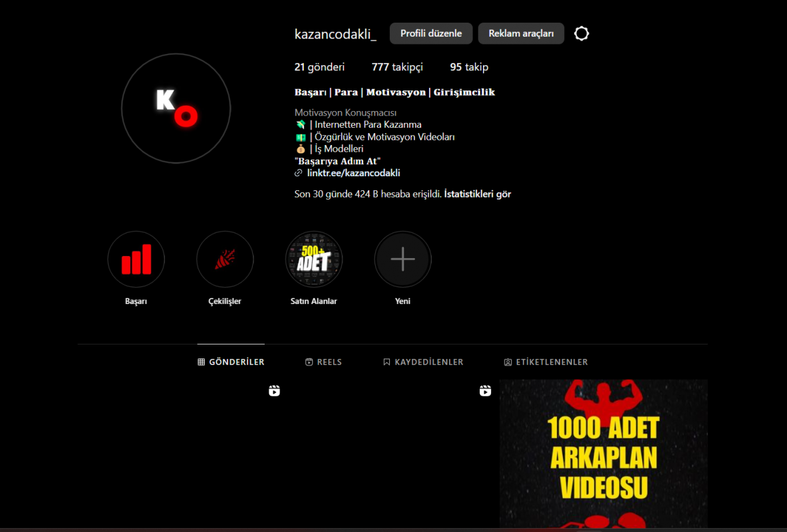The width and height of the screenshot is (787, 532).
Task: Click the İş Modelleri bio line
Action: tap(329, 149)
